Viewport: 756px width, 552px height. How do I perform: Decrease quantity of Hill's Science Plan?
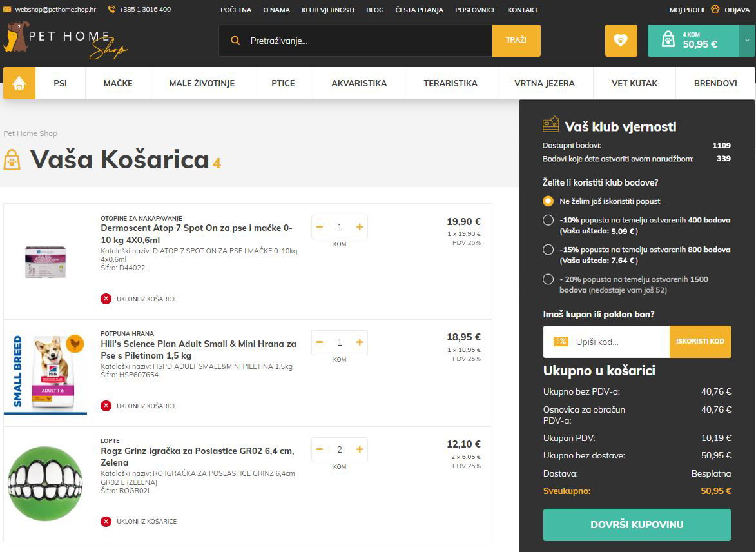pyautogui.click(x=320, y=342)
